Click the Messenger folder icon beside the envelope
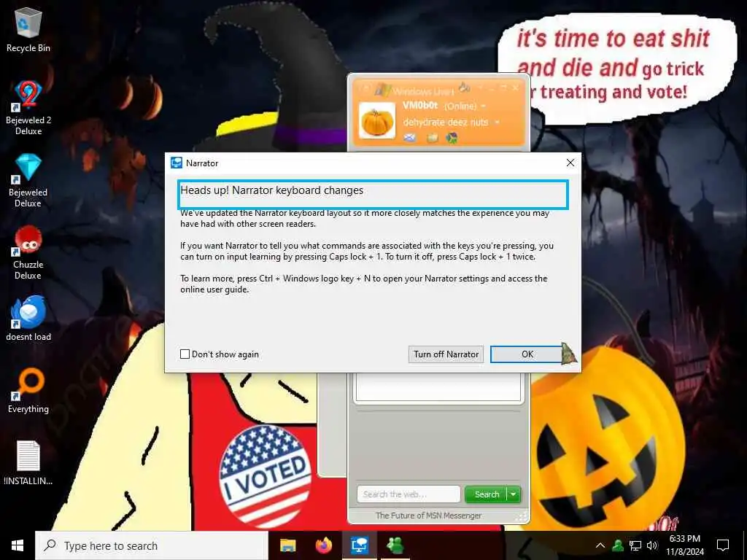Image resolution: width=747 pixels, height=560 pixels. coord(432,138)
